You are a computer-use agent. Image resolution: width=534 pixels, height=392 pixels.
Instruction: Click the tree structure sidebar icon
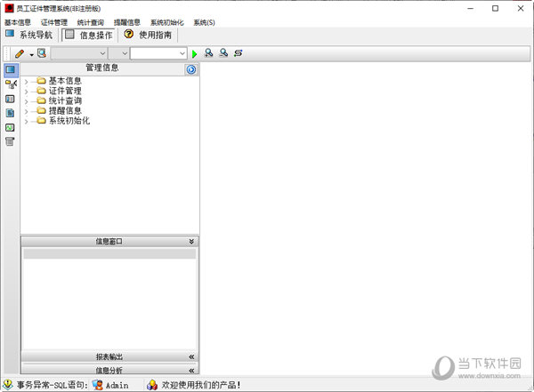point(11,84)
